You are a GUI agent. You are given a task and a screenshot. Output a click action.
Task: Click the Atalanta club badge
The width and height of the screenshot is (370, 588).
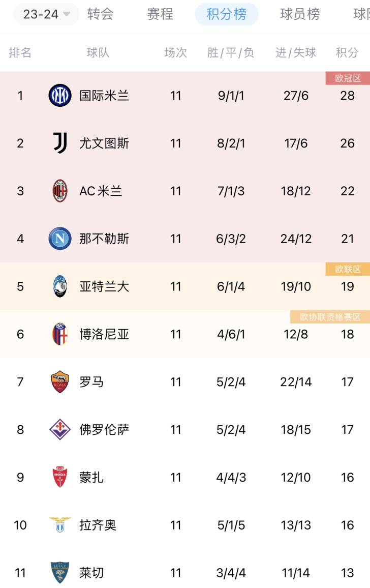pyautogui.click(x=60, y=286)
